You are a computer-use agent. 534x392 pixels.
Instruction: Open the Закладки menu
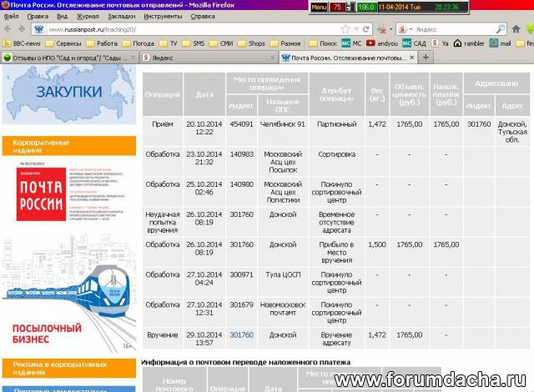click(x=121, y=16)
